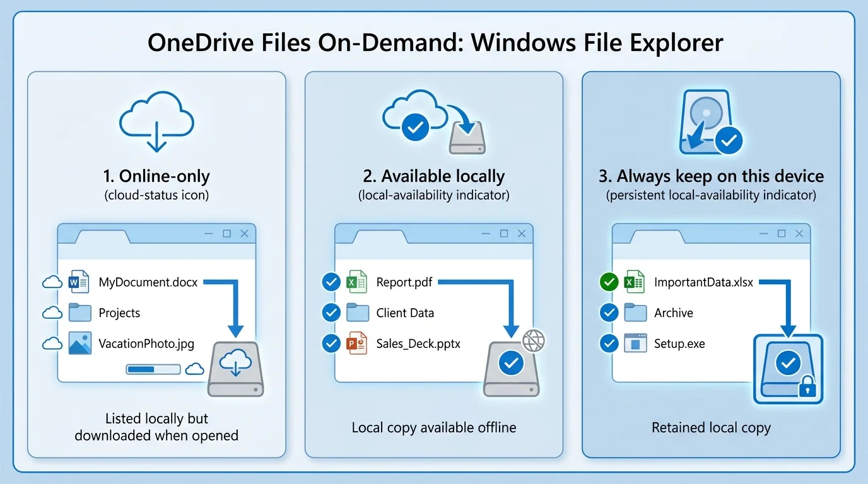Click the locked drive icon in Always keep panel
This screenshot has width=868, height=484.
pyautogui.click(x=789, y=369)
